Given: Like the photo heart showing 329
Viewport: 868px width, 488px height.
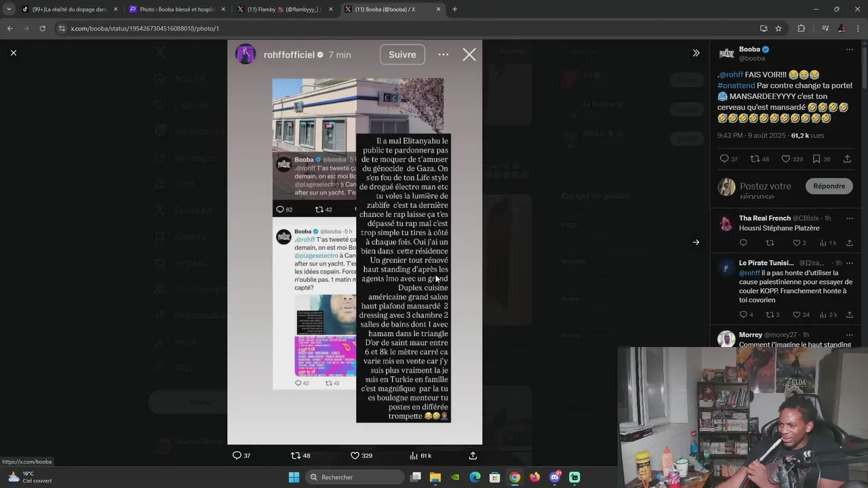Looking at the screenshot, I should tap(355, 455).
